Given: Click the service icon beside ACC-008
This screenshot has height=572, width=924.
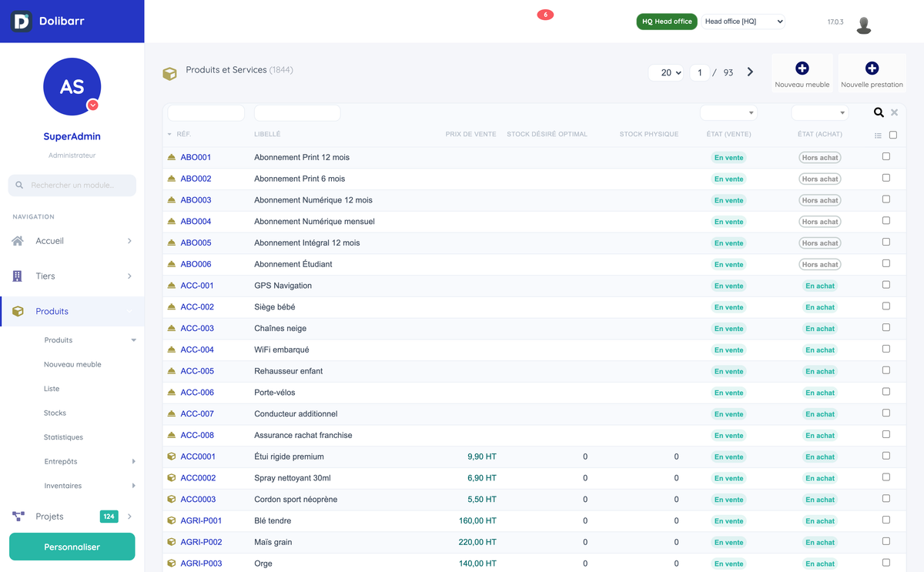Looking at the screenshot, I should point(172,435).
